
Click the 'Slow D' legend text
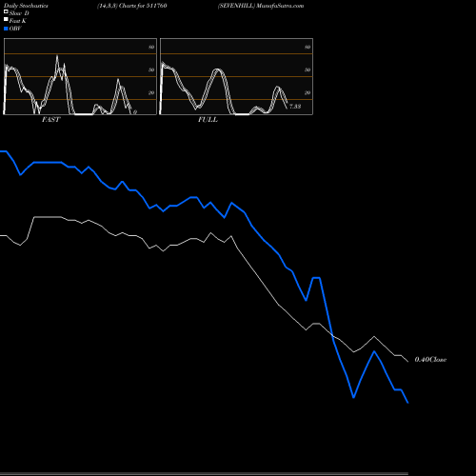[19, 13]
